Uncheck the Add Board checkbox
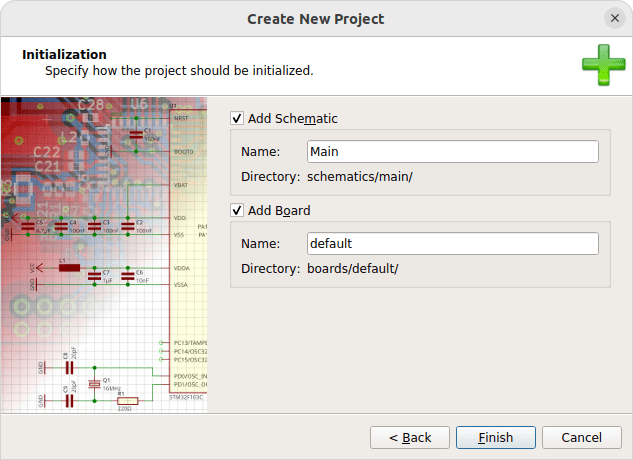The width and height of the screenshot is (633, 460). pyautogui.click(x=237, y=210)
